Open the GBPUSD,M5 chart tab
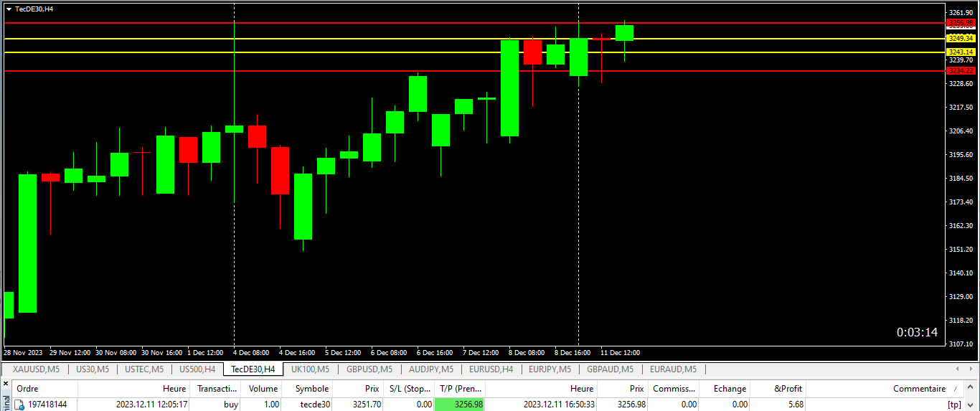The width and height of the screenshot is (980, 411). click(x=369, y=369)
